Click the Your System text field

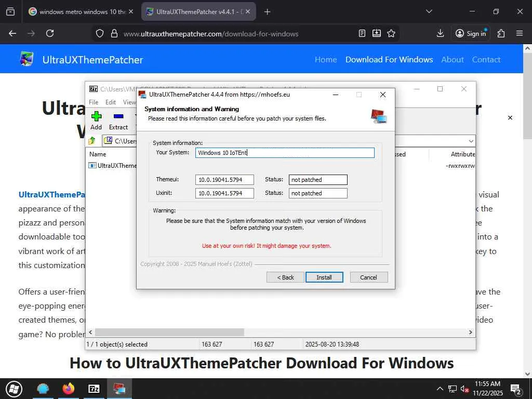[285, 153]
